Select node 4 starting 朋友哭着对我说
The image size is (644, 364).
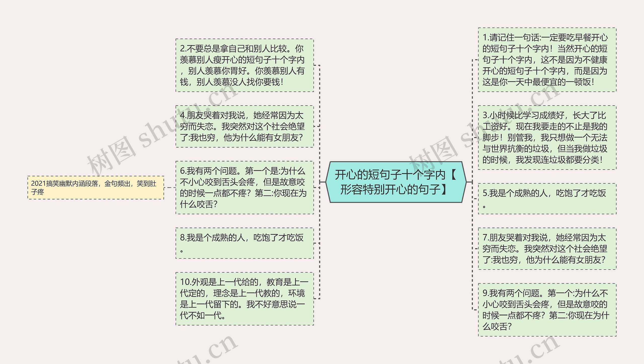pos(245,126)
